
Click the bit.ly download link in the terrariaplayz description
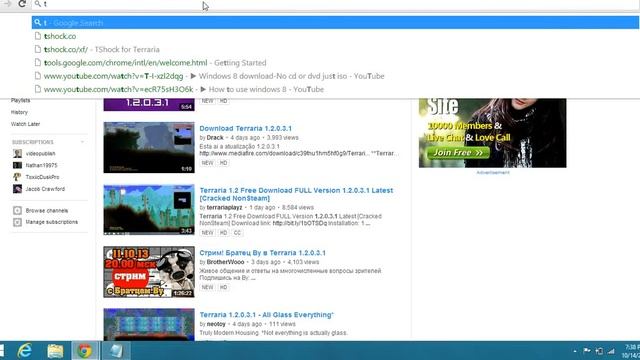[x=300, y=224]
